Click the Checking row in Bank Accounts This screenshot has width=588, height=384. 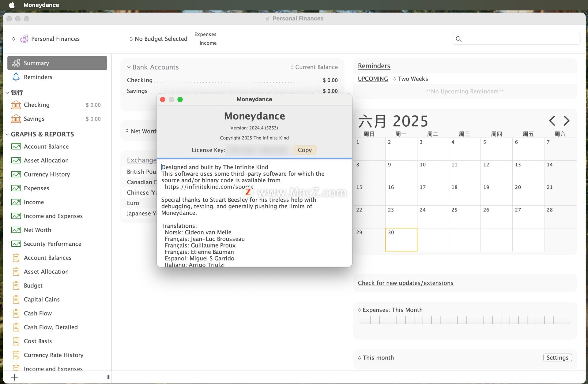click(x=232, y=80)
